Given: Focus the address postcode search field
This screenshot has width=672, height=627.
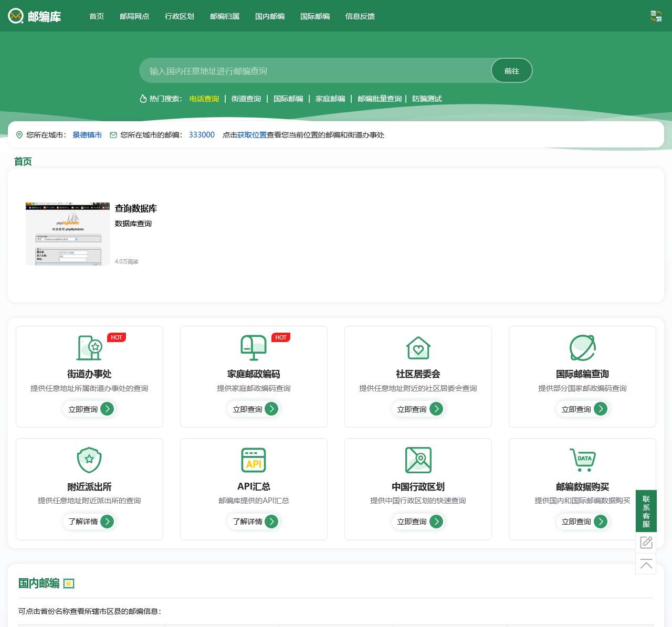Looking at the screenshot, I should pos(315,71).
